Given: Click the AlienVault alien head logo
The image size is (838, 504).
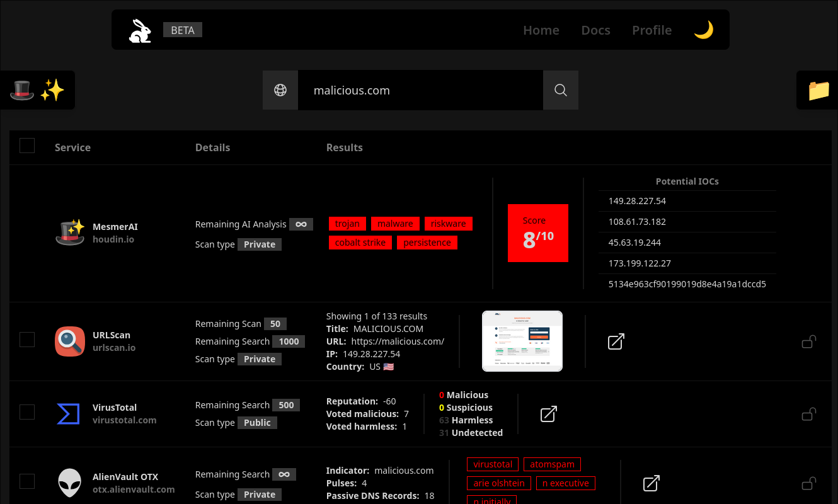Looking at the screenshot, I should (70, 483).
